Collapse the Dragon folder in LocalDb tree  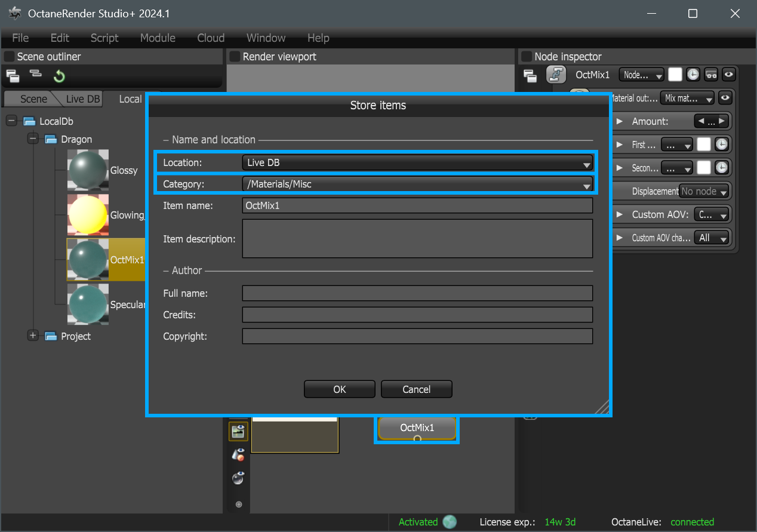[33, 139]
